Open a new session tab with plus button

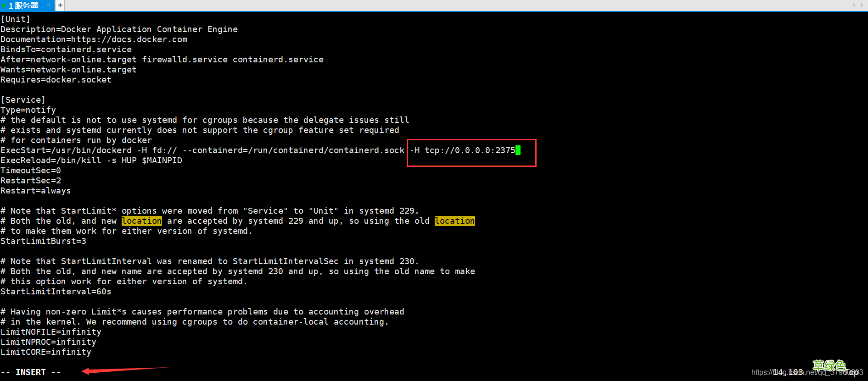[60, 5]
